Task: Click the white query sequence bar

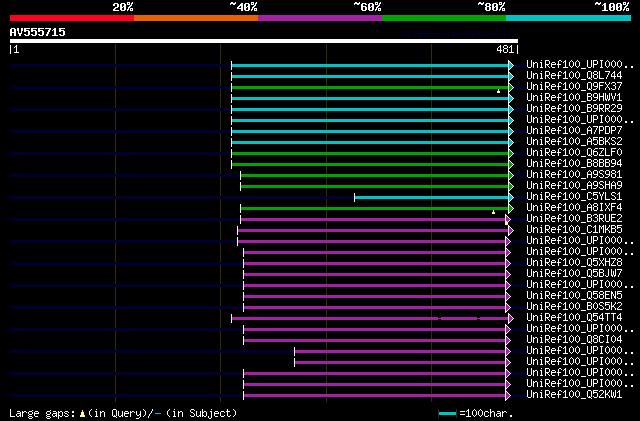Action: tap(263, 41)
